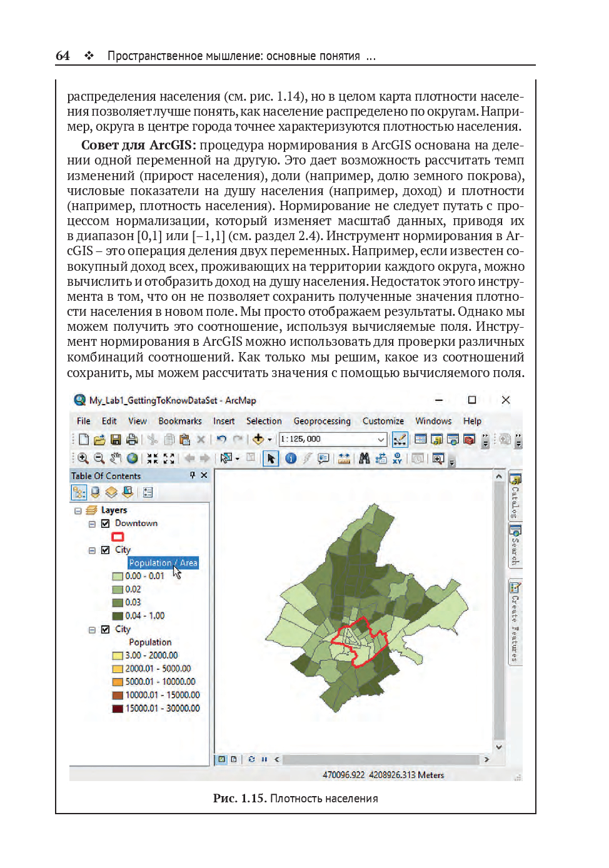Screen dimensions: 609x868
Task: Open the Bookmarks menu
Action: pos(179,421)
